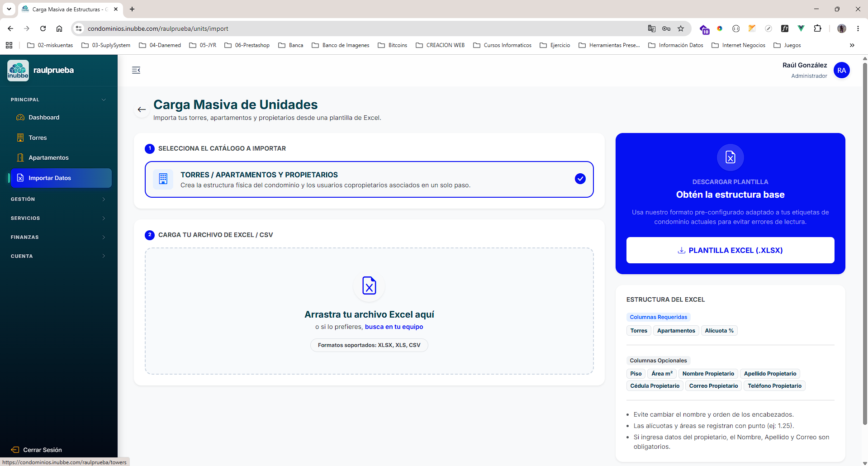
Task: Click the sidebar collapse hamburger icon
Action: coord(136,70)
